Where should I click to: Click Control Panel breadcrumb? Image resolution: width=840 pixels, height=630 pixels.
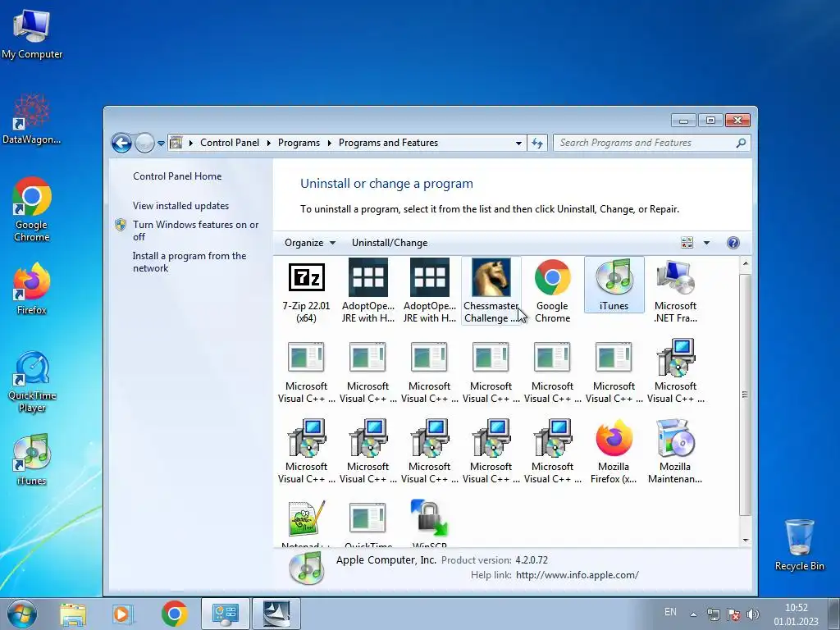coord(230,143)
